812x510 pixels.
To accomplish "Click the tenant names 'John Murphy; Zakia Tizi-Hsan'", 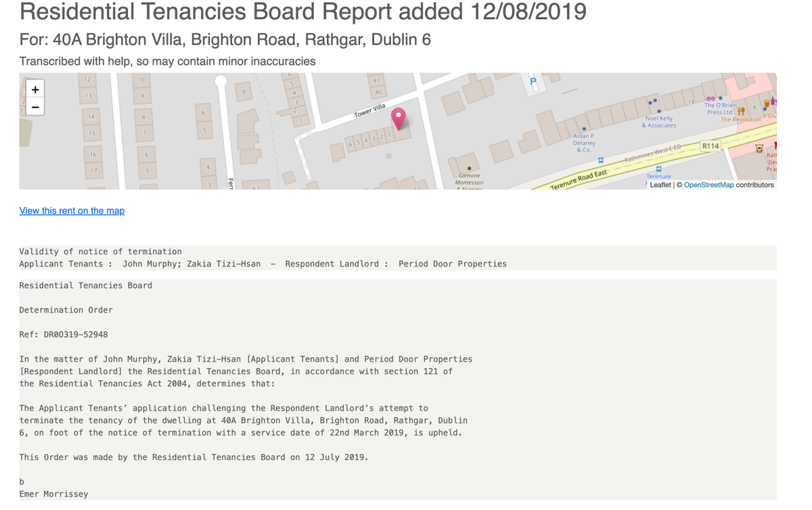I will [x=191, y=264].
